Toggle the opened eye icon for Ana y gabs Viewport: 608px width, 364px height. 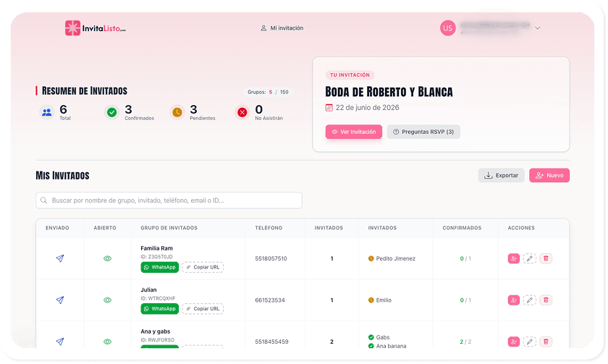[x=107, y=342]
